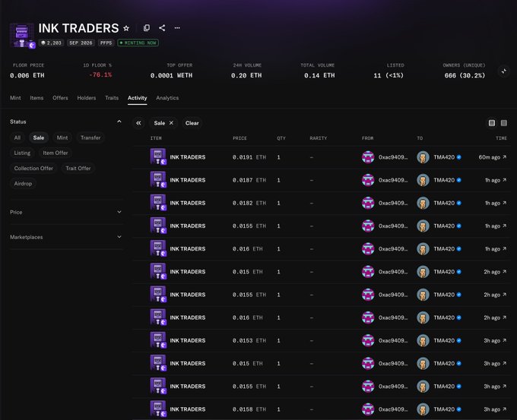The height and width of the screenshot is (420, 517).
Task: Toggle the Item Offer status filter
Action: (56, 153)
